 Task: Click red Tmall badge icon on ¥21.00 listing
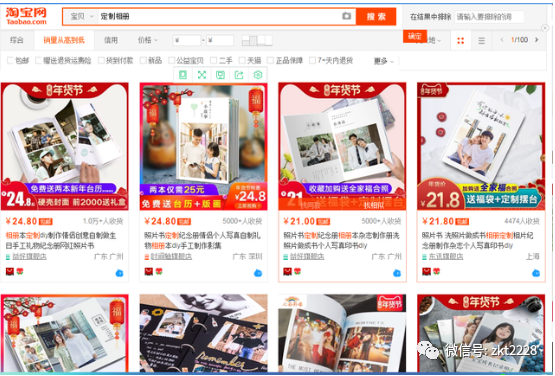287,272
